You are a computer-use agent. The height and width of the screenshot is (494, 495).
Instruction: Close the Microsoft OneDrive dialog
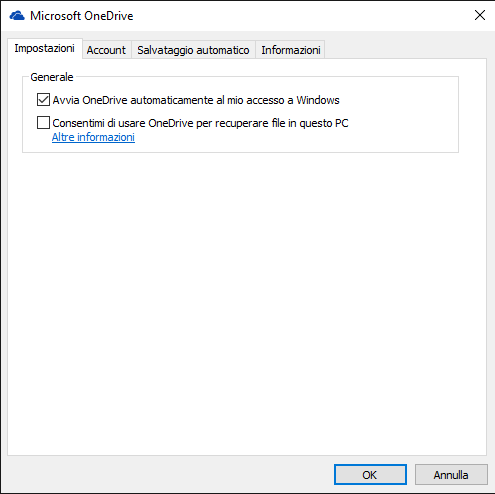480,15
